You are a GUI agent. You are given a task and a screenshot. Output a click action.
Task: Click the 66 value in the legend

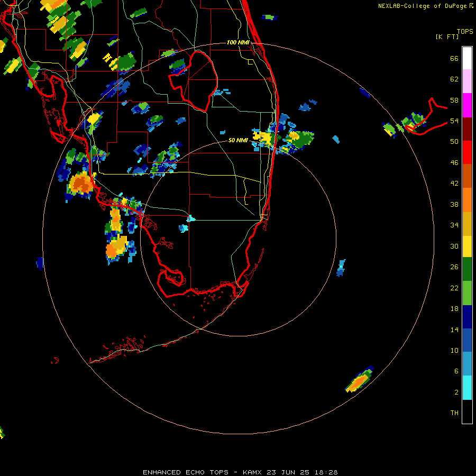[454, 58]
